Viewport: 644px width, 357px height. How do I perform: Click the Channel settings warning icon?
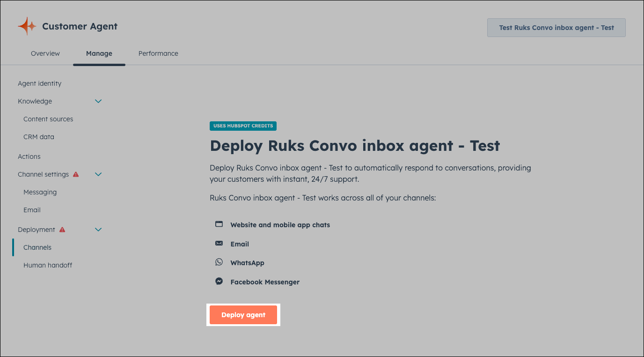click(x=76, y=174)
